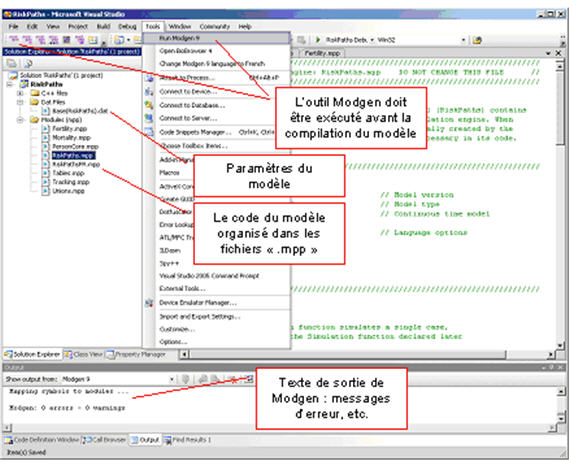Switch to the Fertility.mpp editor tab

click(322, 53)
